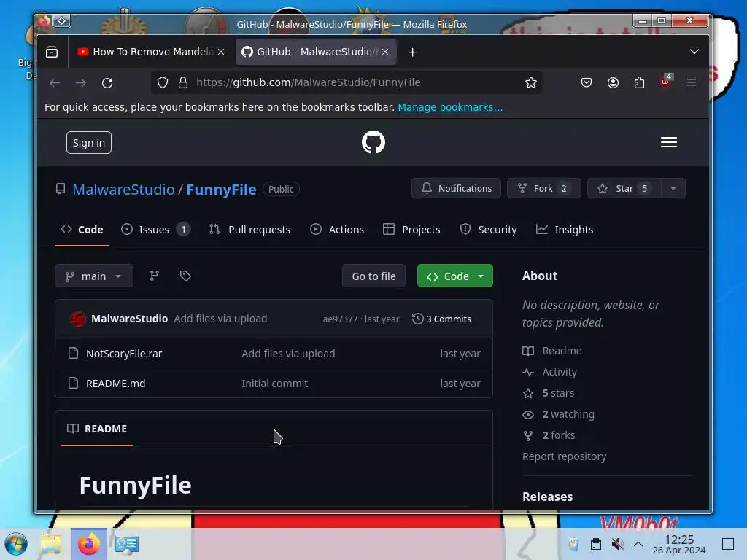747x560 pixels.
Task: Click the Sign in button
Action: [89, 143]
